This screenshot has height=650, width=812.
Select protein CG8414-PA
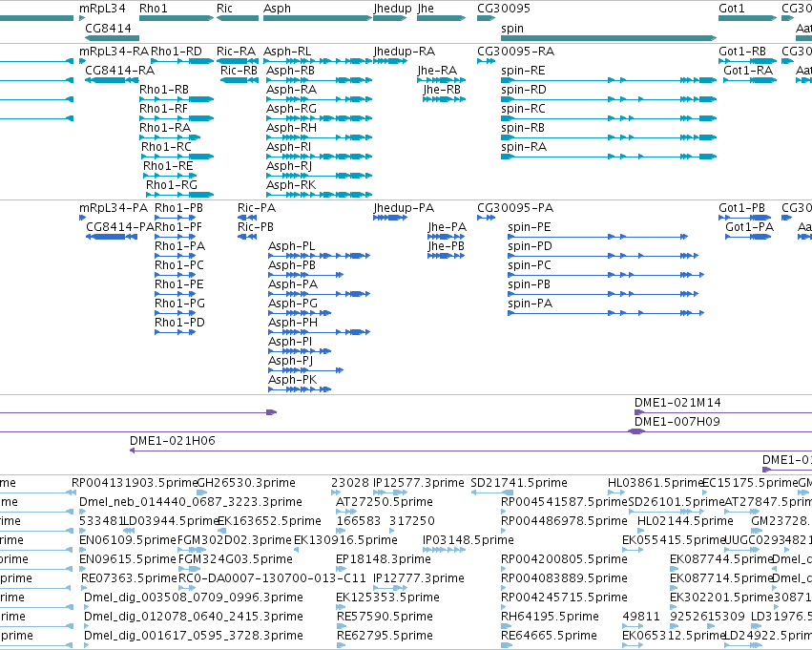click(x=120, y=227)
